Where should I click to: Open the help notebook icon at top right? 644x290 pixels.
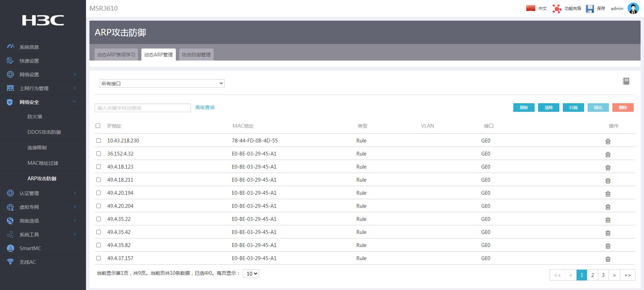pyautogui.click(x=626, y=81)
